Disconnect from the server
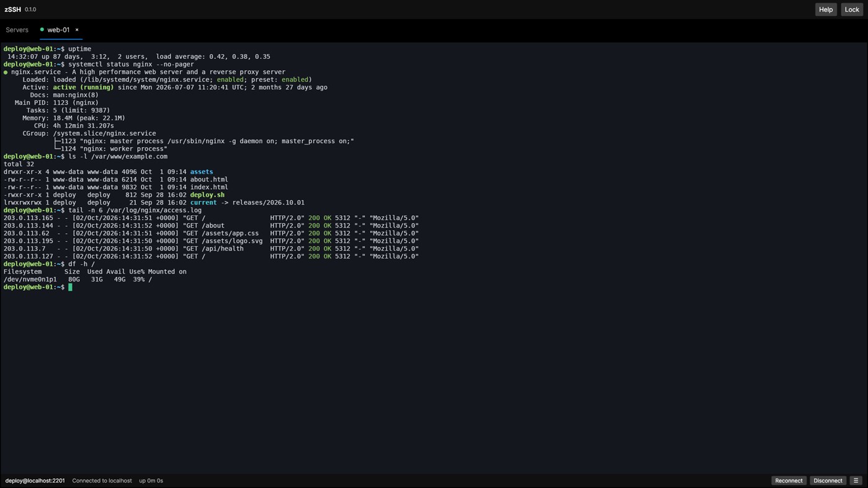Image resolution: width=868 pixels, height=488 pixels. tap(828, 481)
